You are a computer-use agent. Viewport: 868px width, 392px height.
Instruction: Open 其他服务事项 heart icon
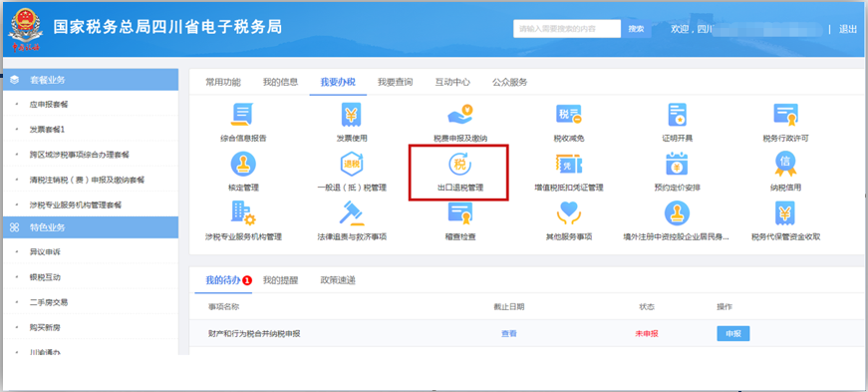pyautogui.click(x=568, y=213)
